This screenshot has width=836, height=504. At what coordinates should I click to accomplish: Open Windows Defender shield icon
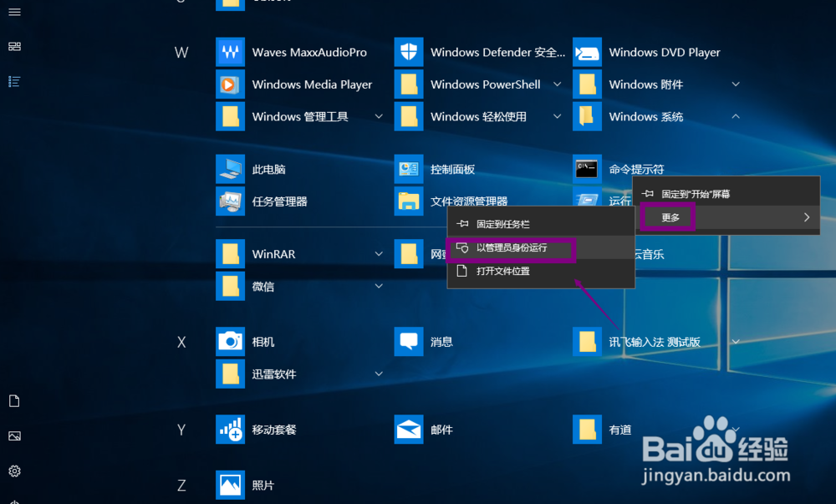coord(409,52)
